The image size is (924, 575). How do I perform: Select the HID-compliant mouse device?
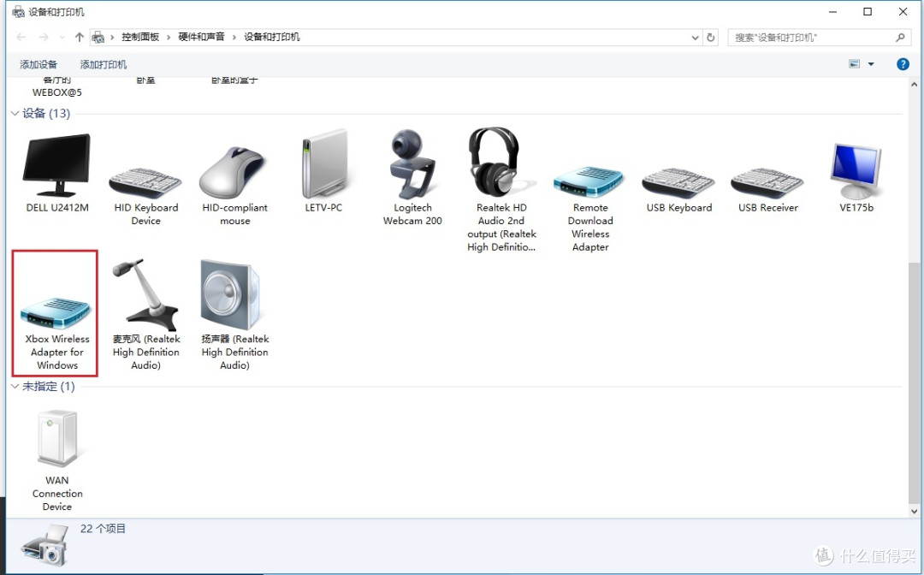(x=234, y=186)
